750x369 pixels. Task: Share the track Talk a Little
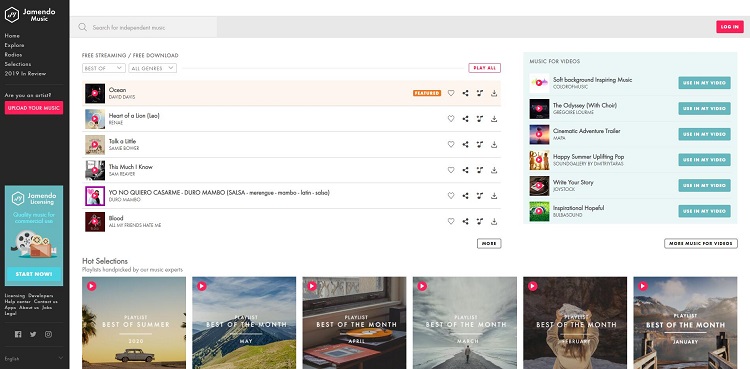(x=465, y=144)
